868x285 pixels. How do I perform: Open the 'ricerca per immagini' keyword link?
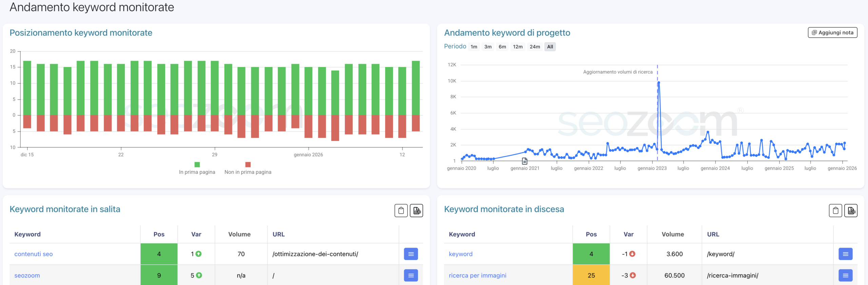[477, 275]
